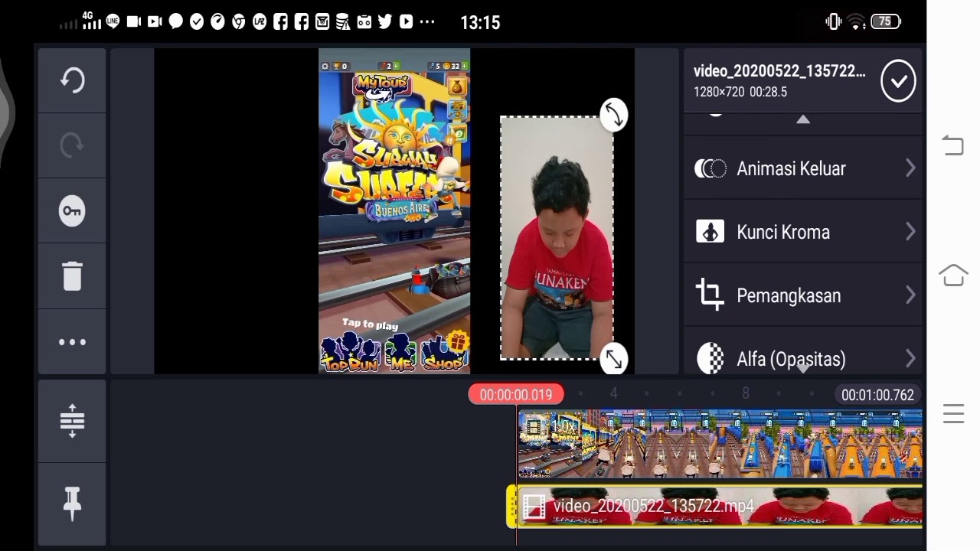Delete clip with trash icon
Viewport: 980px width, 551px height.
[73, 276]
